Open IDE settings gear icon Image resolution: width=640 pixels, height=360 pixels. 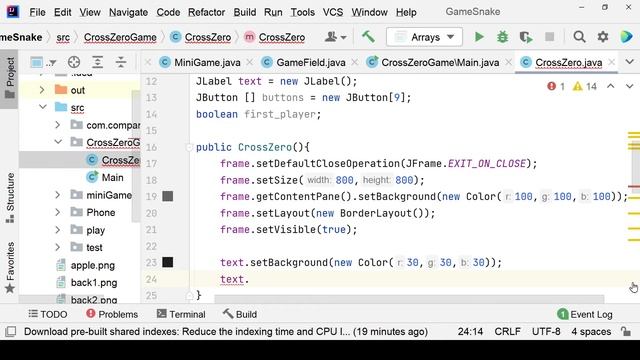(603, 37)
